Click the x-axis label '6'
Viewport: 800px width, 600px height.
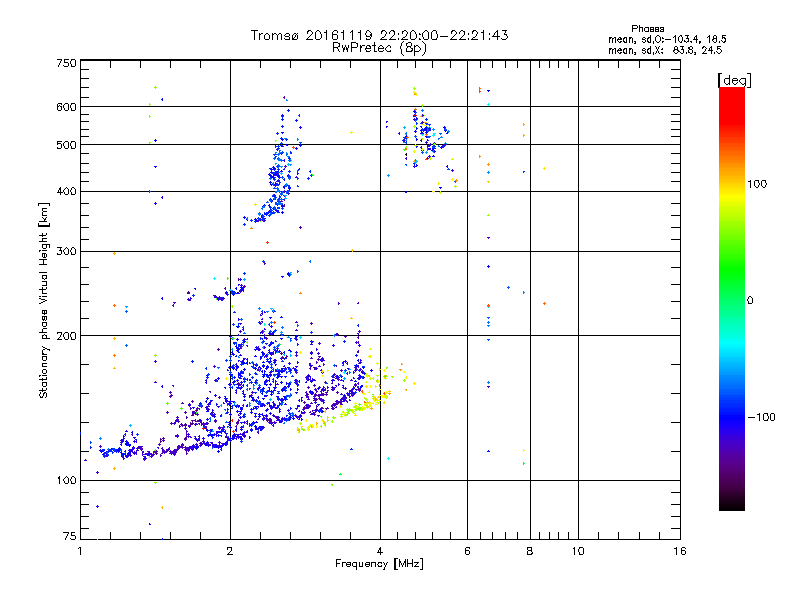(x=467, y=551)
